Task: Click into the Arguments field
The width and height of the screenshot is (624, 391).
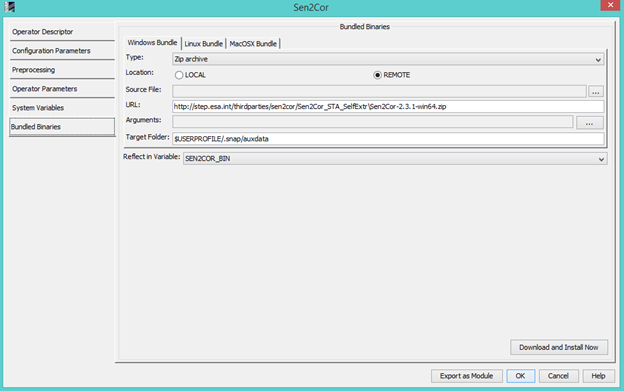Action: (x=372, y=122)
